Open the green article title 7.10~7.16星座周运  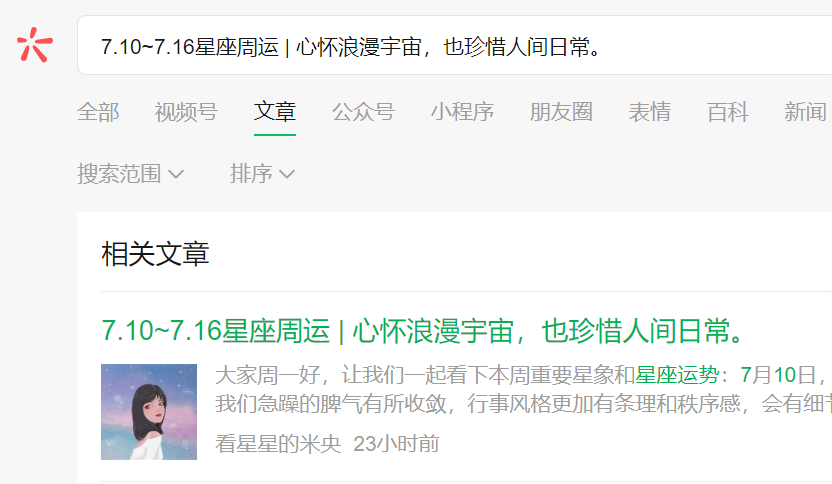[x=423, y=331]
